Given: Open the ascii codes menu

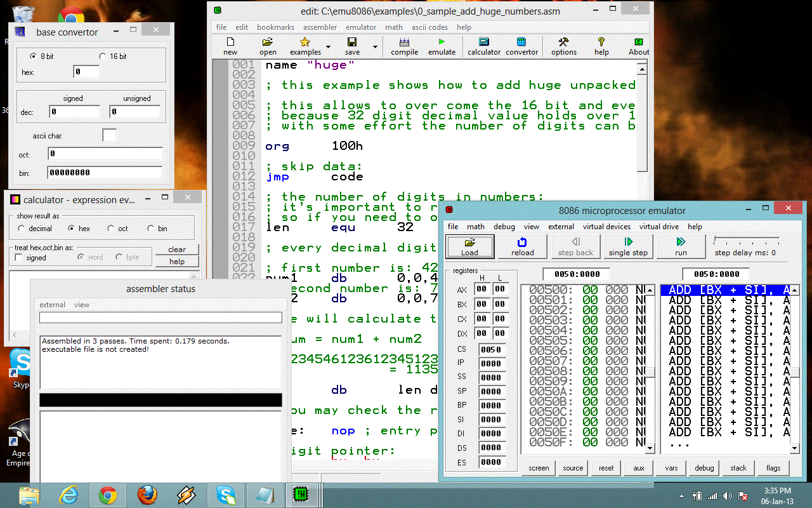Looking at the screenshot, I should [429, 27].
